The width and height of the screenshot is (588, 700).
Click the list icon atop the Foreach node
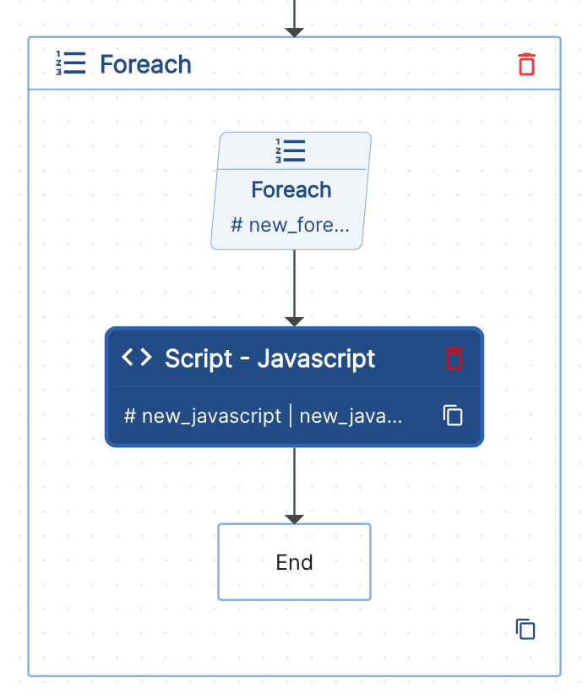click(291, 150)
